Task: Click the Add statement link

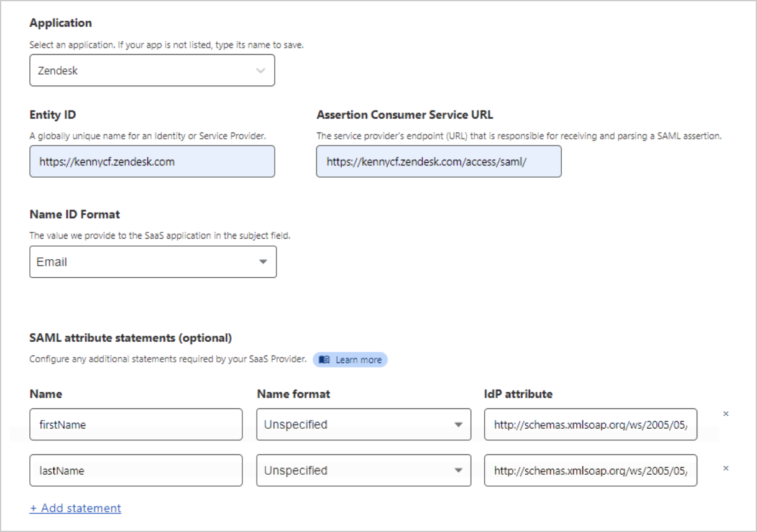Action: pyautogui.click(x=75, y=508)
